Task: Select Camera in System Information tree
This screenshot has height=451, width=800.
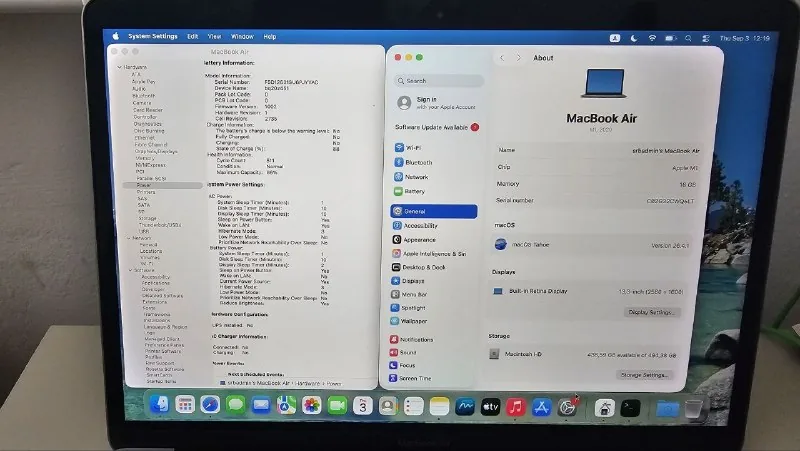Action: point(141,103)
